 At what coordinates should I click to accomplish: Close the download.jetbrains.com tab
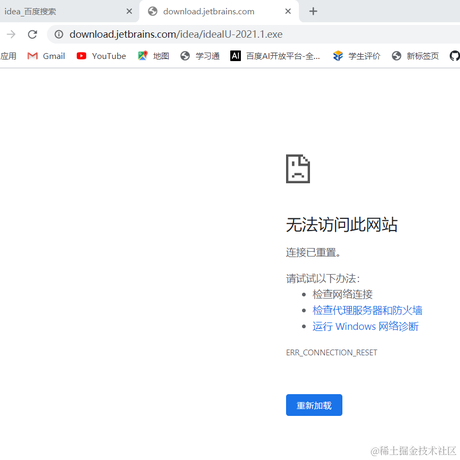(288, 11)
